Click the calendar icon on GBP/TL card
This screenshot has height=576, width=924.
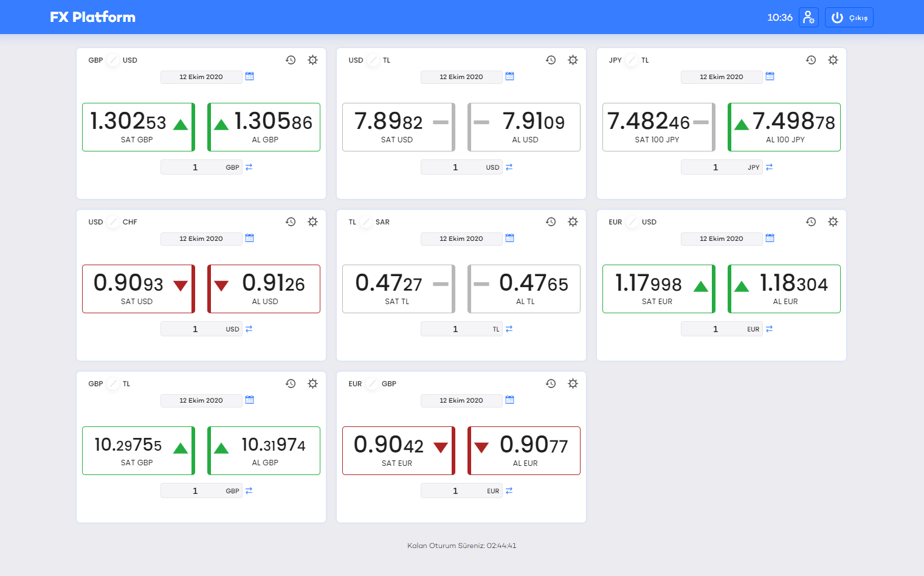point(249,400)
